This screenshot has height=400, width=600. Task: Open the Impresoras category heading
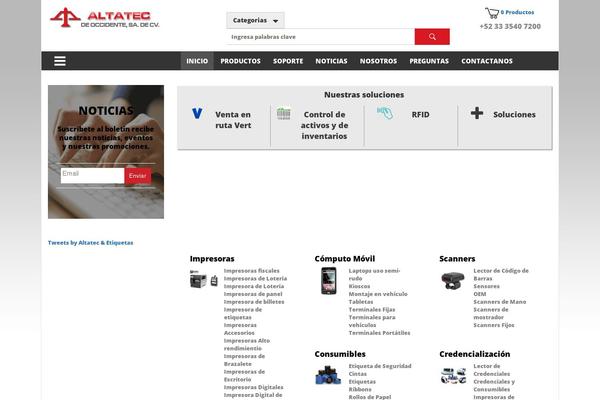212,259
